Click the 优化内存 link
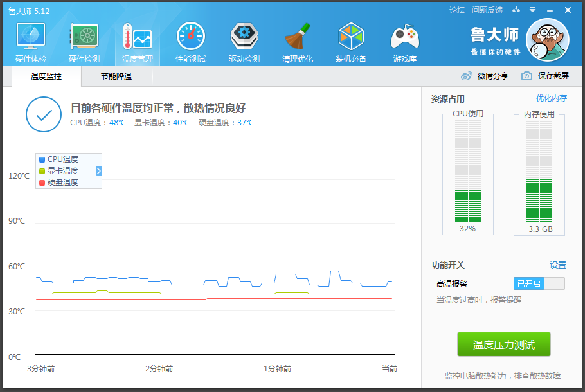Screen dimensions: 585x392 point(552,98)
